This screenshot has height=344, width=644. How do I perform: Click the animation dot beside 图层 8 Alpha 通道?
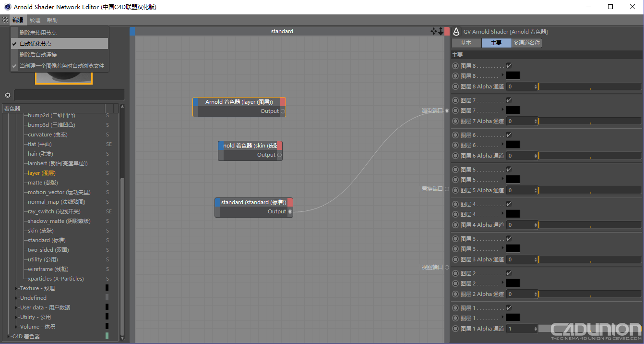click(455, 86)
